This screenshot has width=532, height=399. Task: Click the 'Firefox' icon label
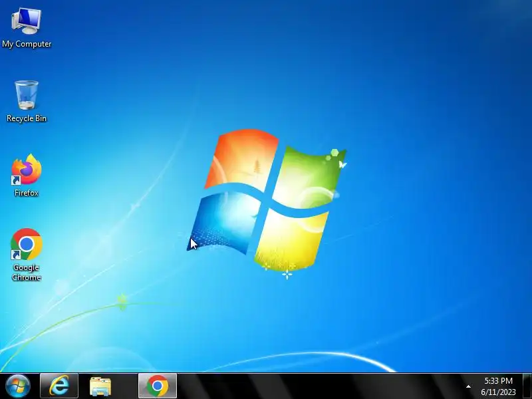[x=27, y=193]
